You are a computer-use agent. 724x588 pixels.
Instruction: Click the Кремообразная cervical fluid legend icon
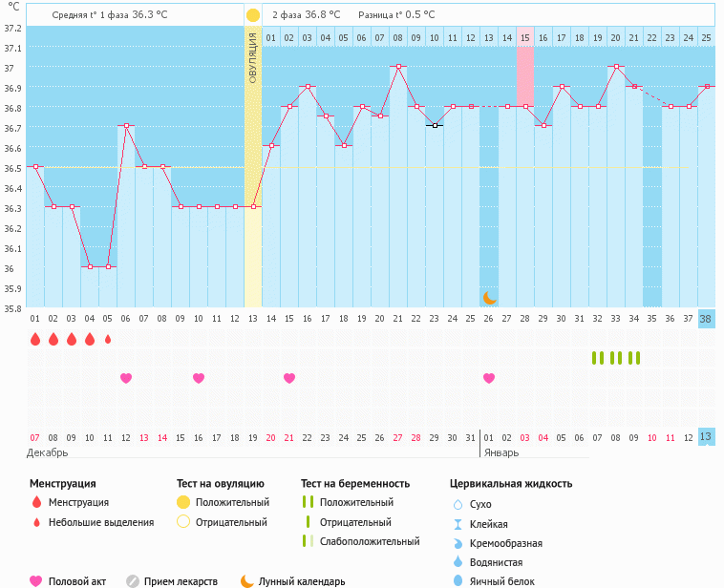(457, 542)
